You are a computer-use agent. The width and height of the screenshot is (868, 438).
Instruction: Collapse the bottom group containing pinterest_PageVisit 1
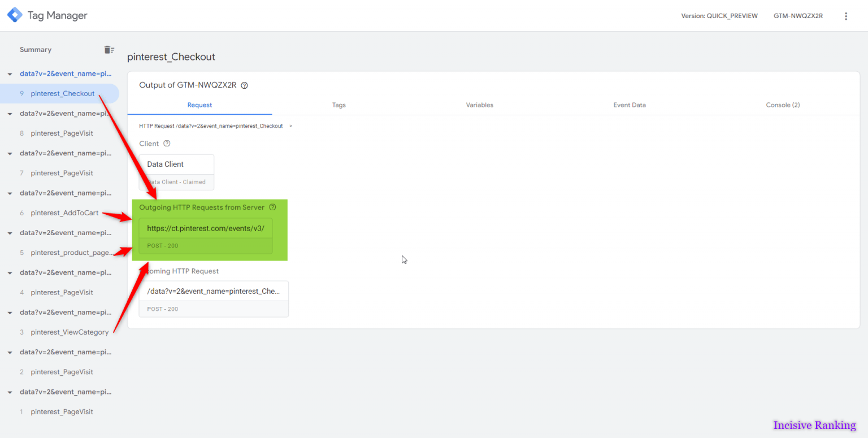click(9, 392)
